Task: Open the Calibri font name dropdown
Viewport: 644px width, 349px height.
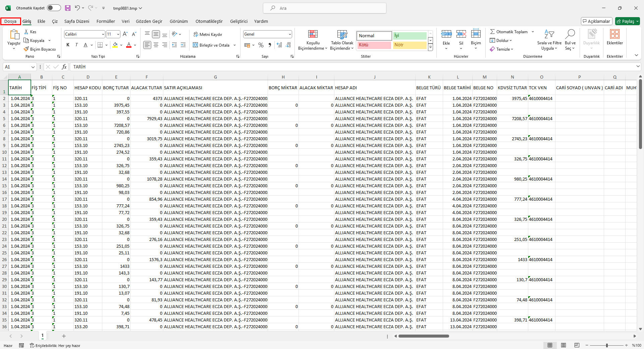Action: point(103,34)
